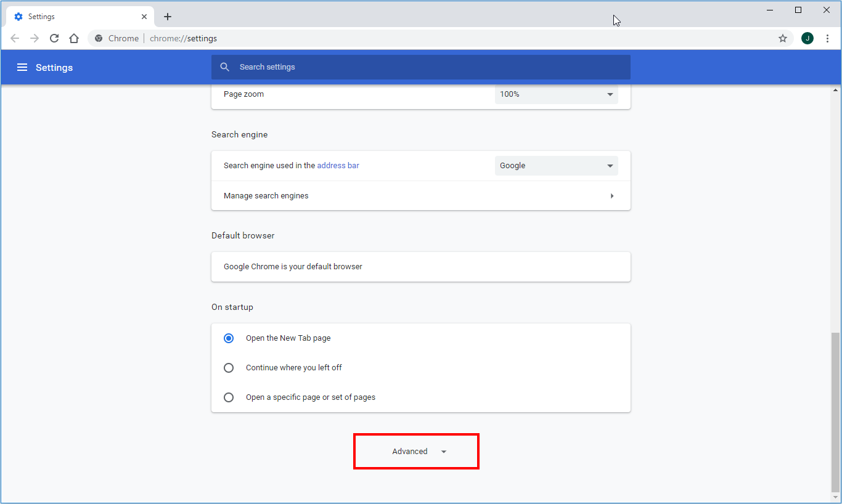Open the search engine Google dropdown

click(557, 166)
